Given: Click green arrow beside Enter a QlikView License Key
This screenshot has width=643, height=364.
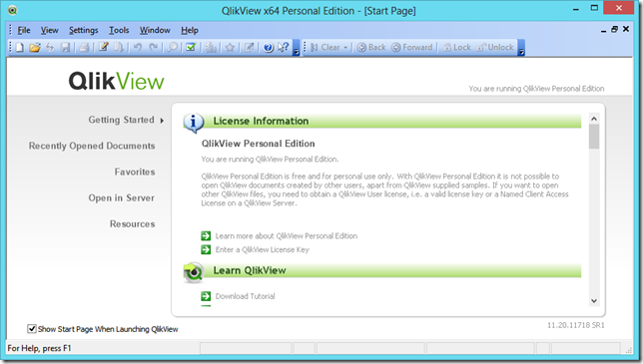Looking at the screenshot, I should point(206,249).
